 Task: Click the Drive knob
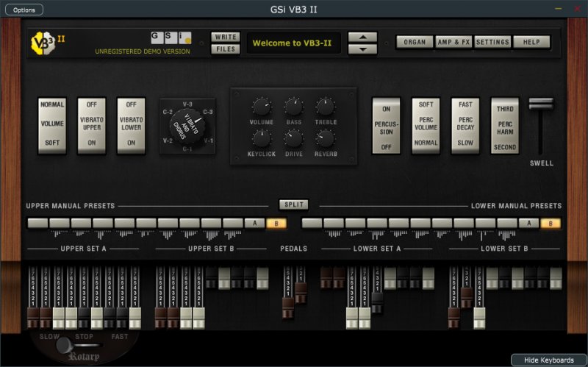tap(293, 138)
